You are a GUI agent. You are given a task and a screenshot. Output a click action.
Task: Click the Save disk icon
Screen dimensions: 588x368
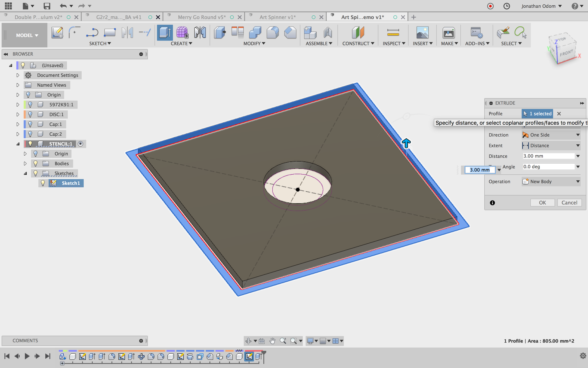click(x=47, y=6)
